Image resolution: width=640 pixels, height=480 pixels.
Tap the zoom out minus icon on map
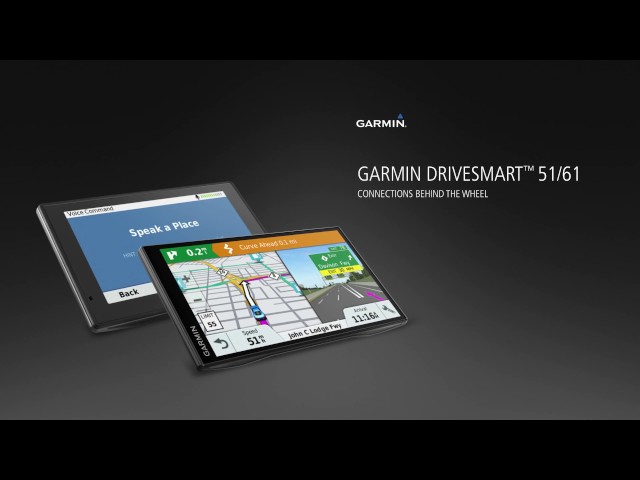click(198, 300)
